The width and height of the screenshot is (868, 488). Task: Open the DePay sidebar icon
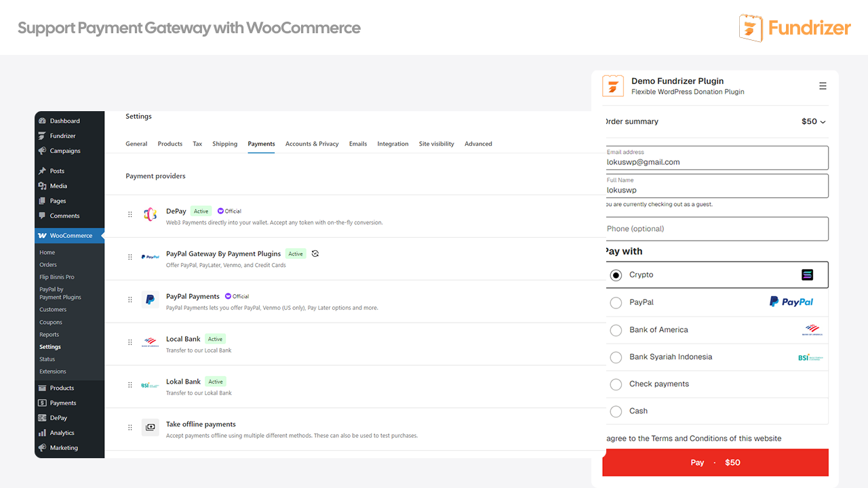click(43, 418)
